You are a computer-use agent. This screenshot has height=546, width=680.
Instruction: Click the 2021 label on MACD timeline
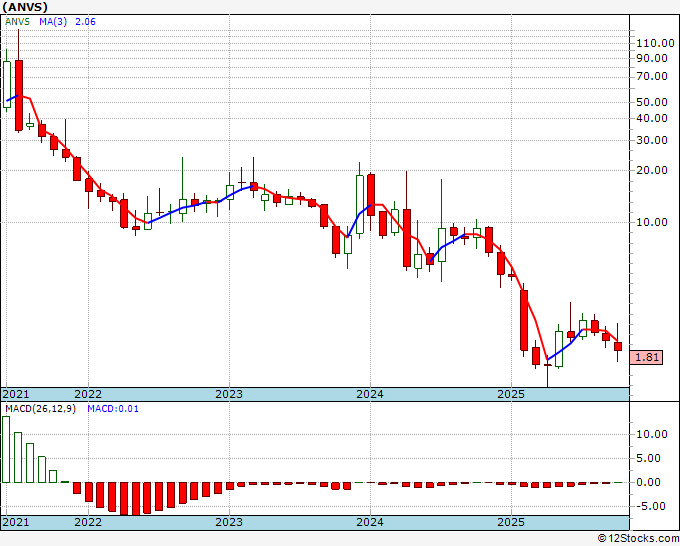(x=16, y=522)
